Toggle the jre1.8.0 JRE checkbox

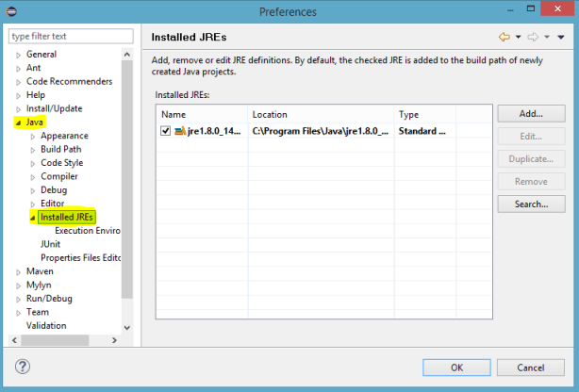click(x=166, y=131)
